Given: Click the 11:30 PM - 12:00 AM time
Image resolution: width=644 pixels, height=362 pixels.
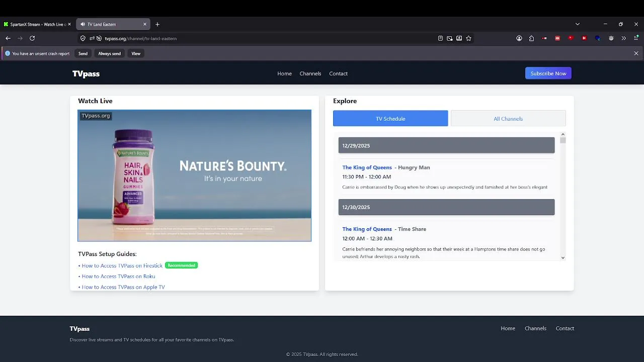Looking at the screenshot, I should [x=366, y=177].
